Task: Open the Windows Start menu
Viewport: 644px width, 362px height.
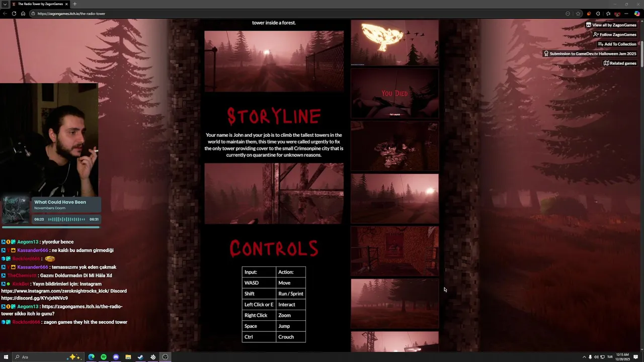Action: pyautogui.click(x=7, y=357)
